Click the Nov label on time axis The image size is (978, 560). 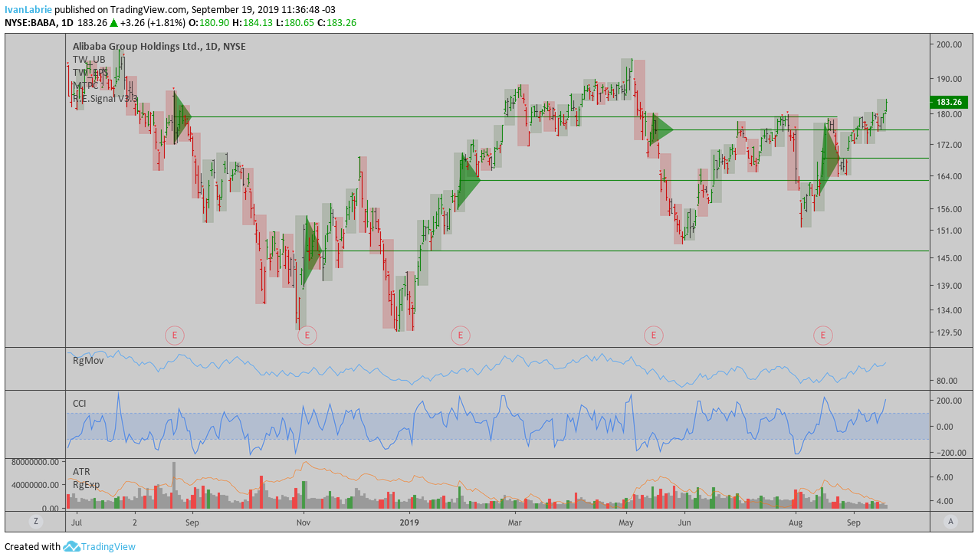tap(304, 522)
